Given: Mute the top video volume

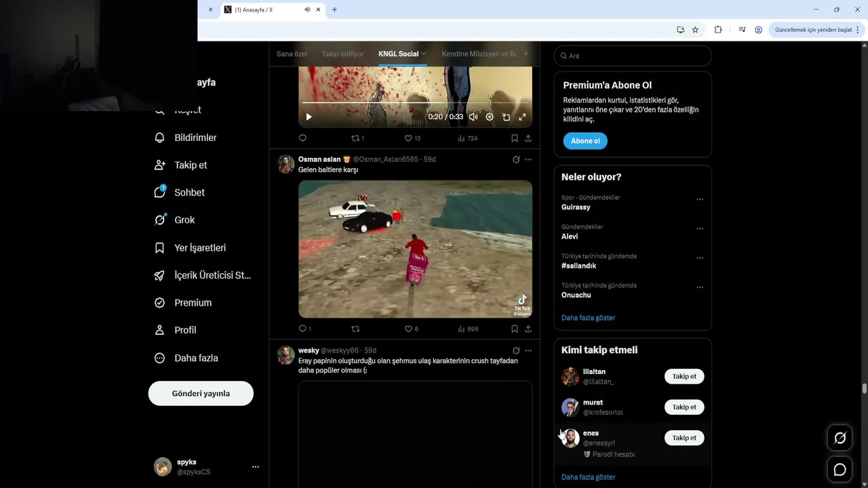Looking at the screenshot, I should [x=473, y=117].
